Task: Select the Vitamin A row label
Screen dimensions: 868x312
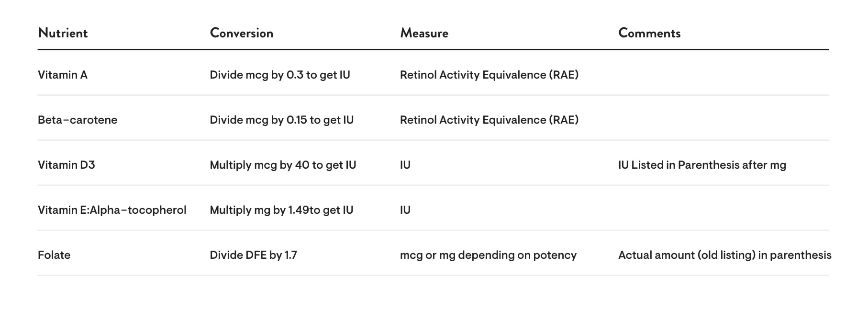Action: [x=63, y=75]
